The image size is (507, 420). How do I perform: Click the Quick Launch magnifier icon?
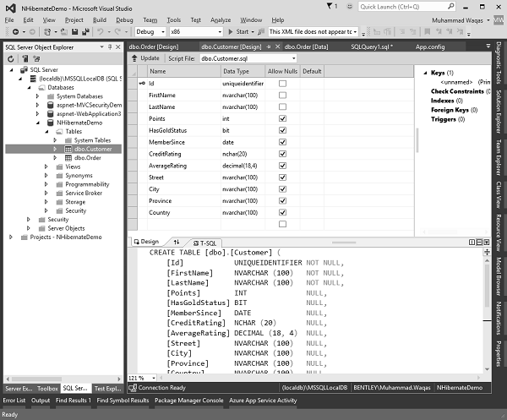pos(450,6)
